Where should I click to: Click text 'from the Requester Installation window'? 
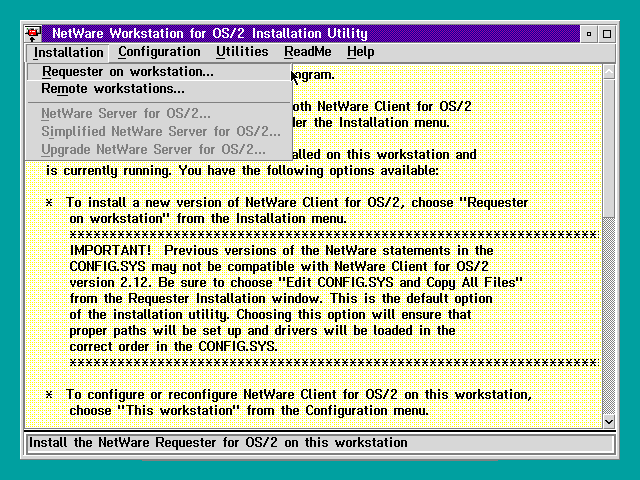(195, 298)
